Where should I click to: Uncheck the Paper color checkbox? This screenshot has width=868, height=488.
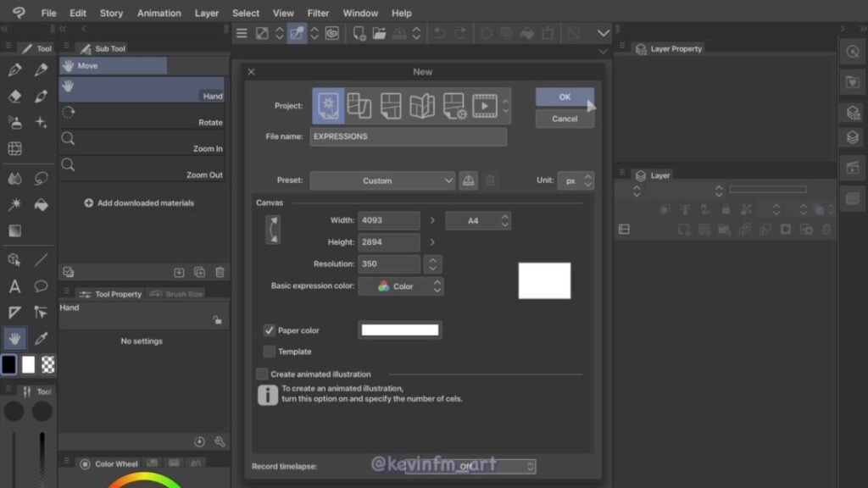click(x=270, y=330)
